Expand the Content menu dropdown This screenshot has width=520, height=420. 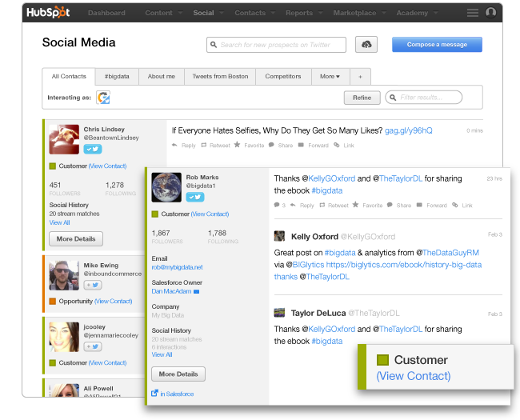click(181, 13)
